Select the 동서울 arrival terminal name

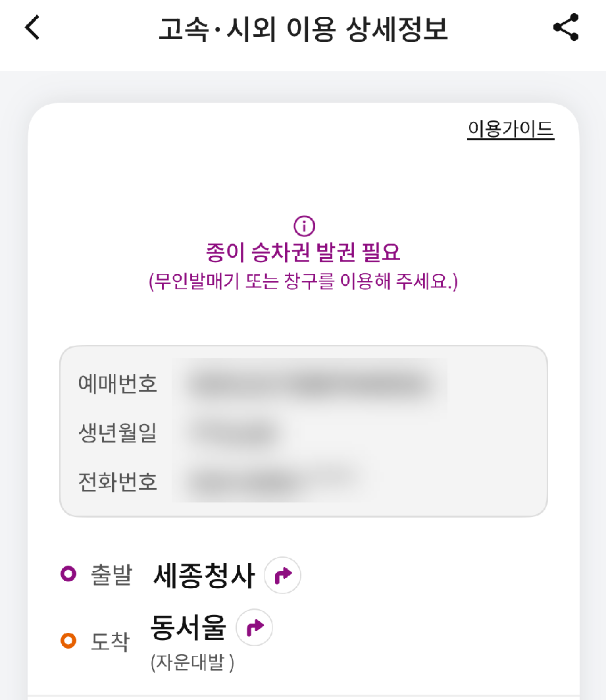pyautogui.click(x=188, y=627)
